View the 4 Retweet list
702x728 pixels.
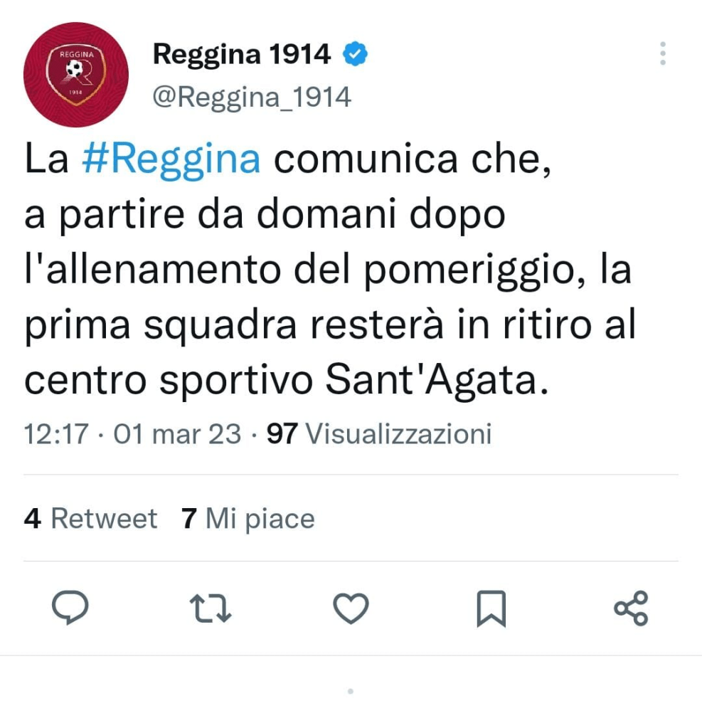coord(90,518)
